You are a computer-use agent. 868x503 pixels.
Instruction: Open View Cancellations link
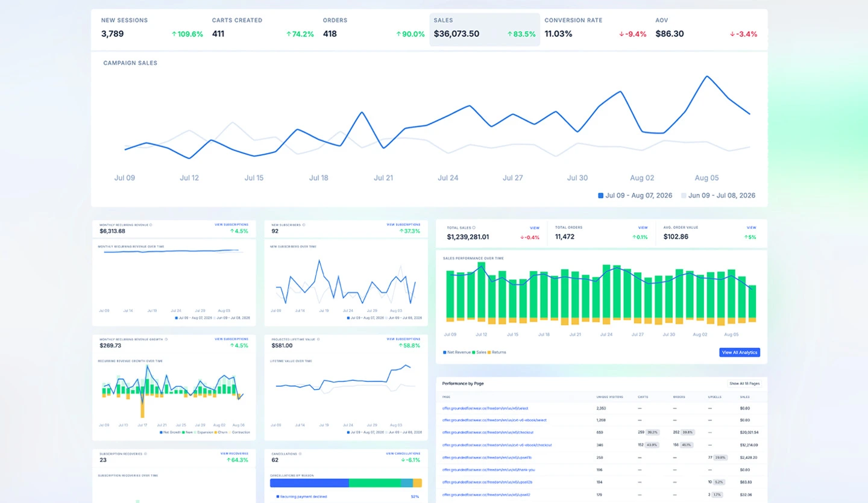tap(404, 453)
